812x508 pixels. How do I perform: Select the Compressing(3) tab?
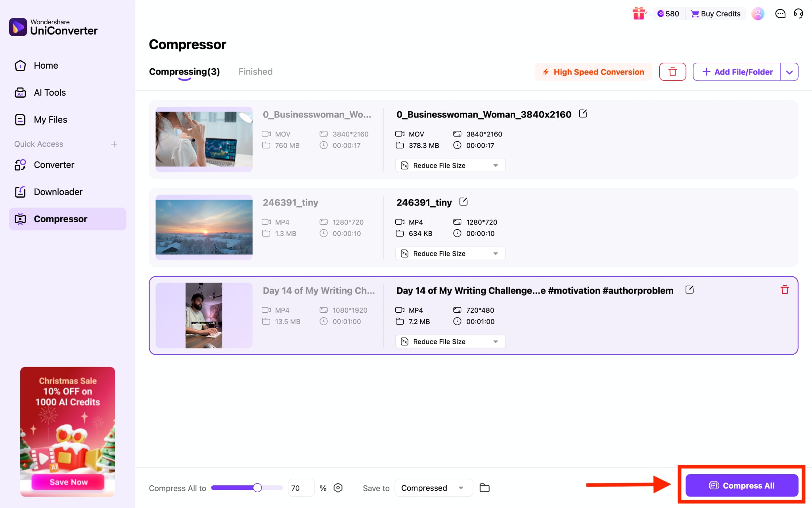pos(184,71)
